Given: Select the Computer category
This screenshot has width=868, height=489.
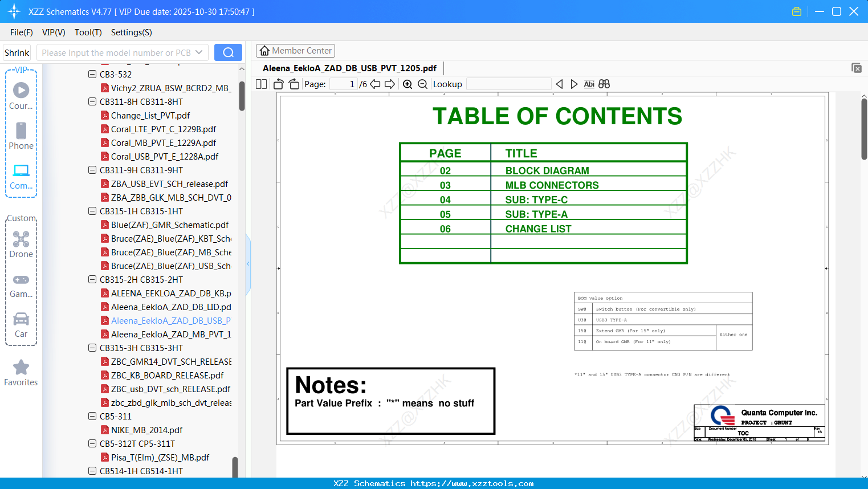Looking at the screenshot, I should (21, 177).
